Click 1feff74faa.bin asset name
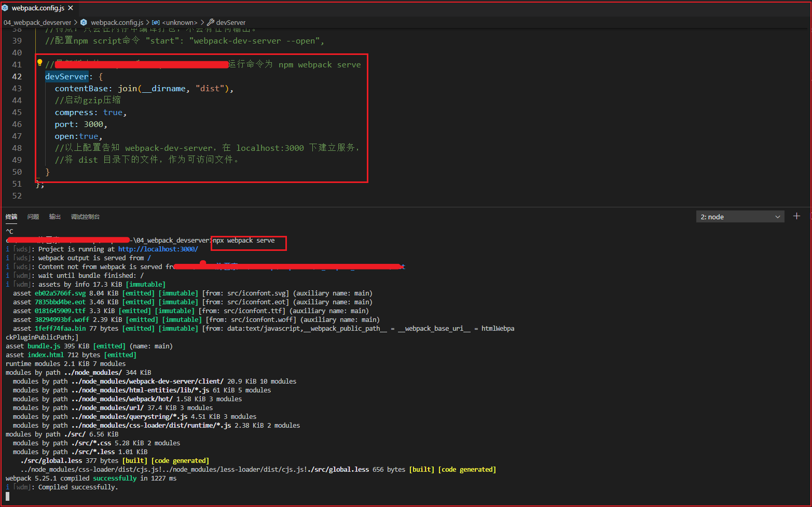 click(x=60, y=329)
